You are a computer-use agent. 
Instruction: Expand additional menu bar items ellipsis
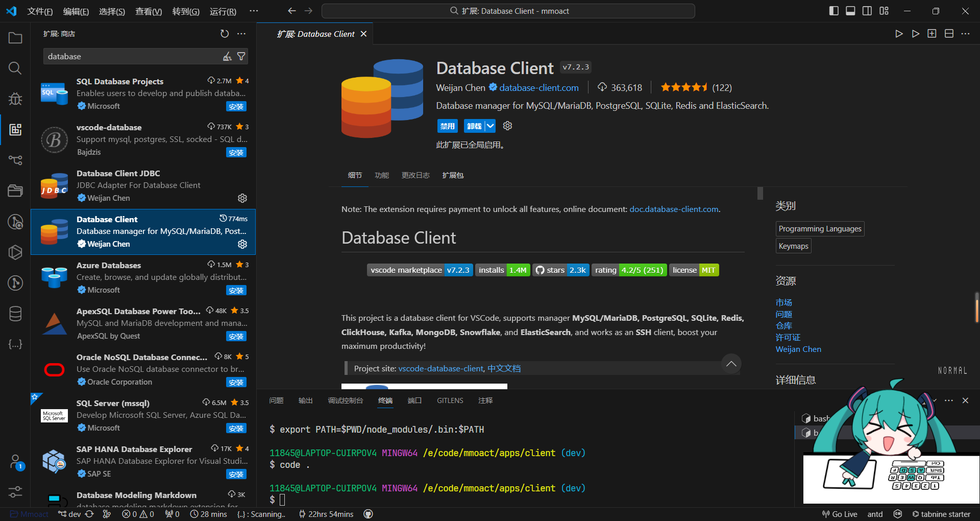254,11
